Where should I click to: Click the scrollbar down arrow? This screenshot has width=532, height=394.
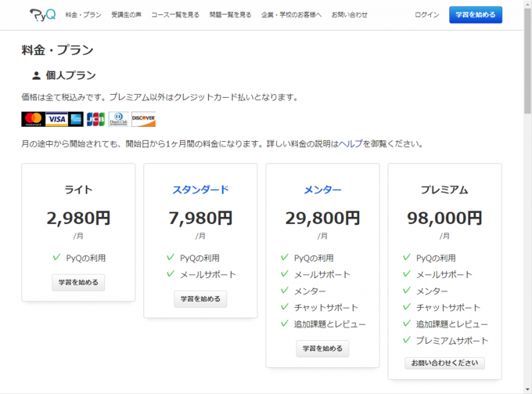tap(527, 389)
